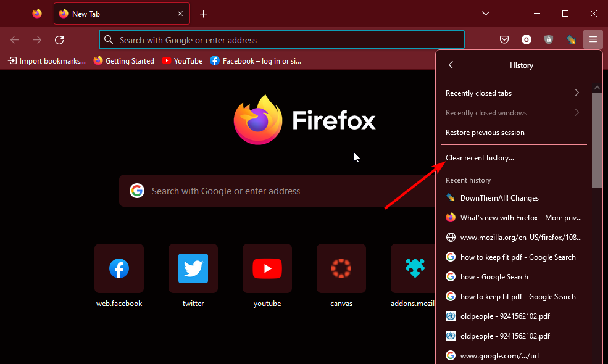608x364 pixels.
Task: Open 'how - Google Search' history entry
Action: point(514,277)
